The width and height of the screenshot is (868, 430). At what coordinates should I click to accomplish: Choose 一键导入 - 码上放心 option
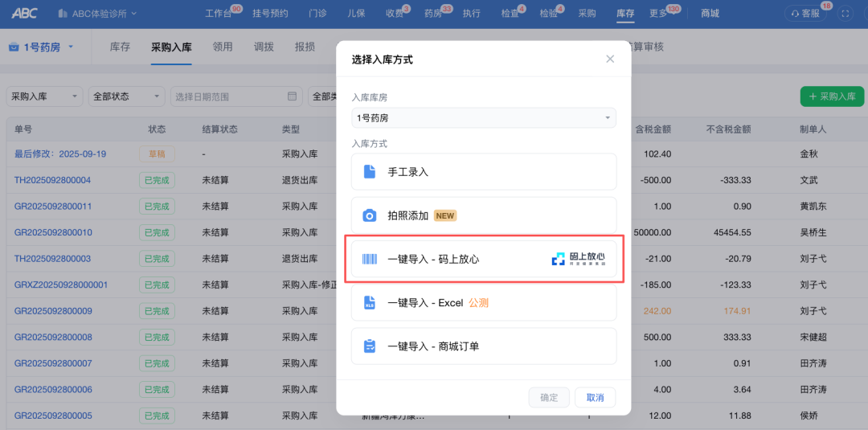(484, 259)
